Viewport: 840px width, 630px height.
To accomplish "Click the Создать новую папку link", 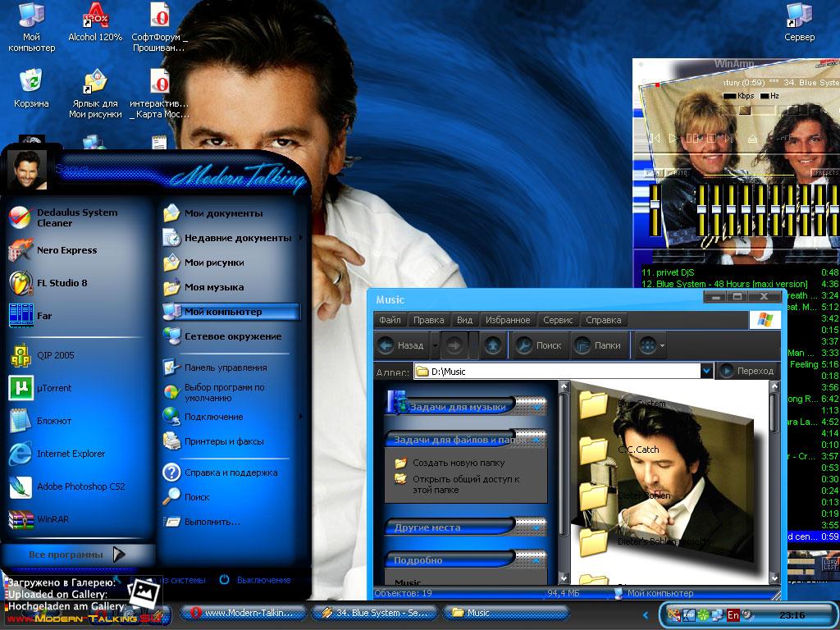I will [x=458, y=463].
